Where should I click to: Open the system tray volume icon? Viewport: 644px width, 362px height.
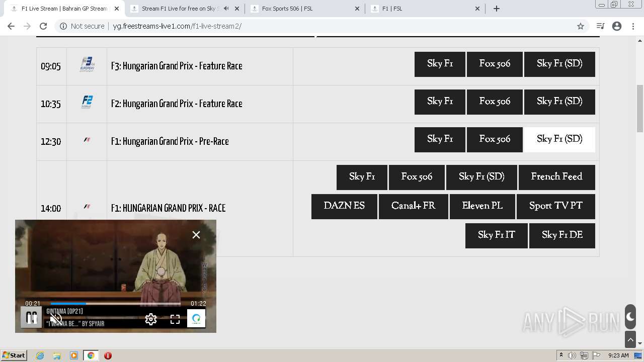572,355
